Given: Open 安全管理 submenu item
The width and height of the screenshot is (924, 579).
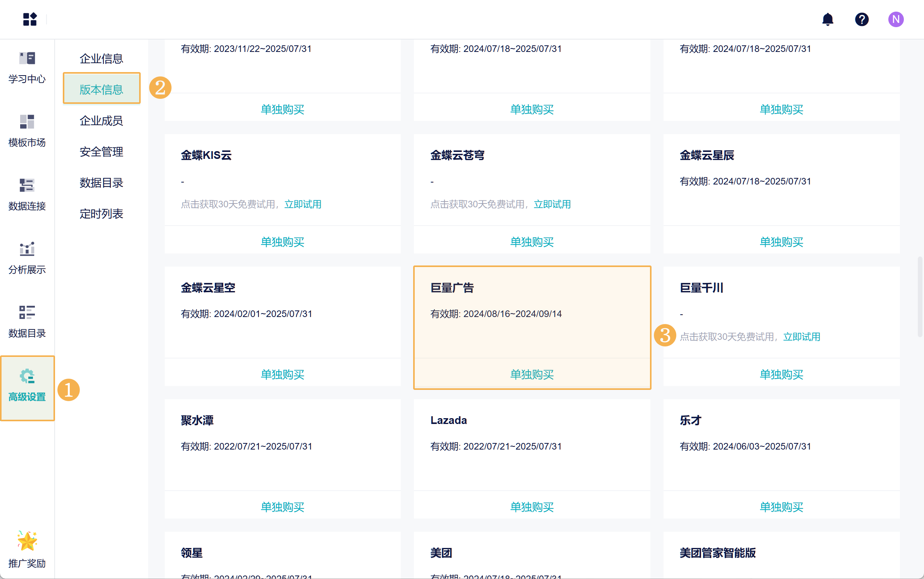Looking at the screenshot, I should [x=101, y=152].
